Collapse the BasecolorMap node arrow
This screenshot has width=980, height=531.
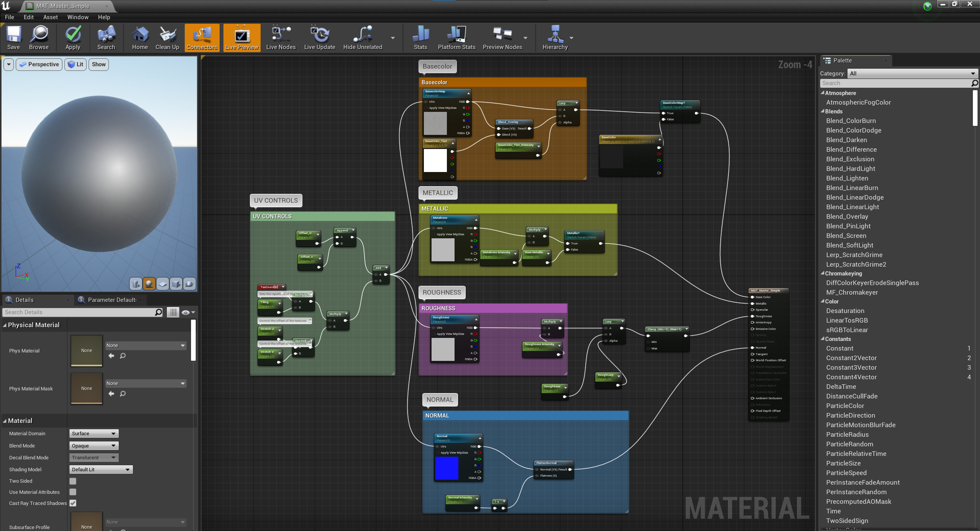(x=468, y=93)
